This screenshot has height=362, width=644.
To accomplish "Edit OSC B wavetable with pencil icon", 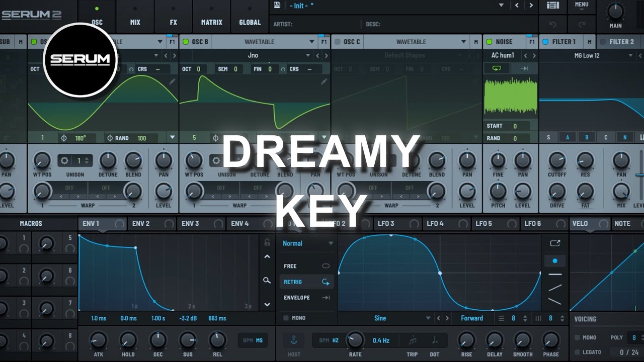I will click(x=324, y=81).
